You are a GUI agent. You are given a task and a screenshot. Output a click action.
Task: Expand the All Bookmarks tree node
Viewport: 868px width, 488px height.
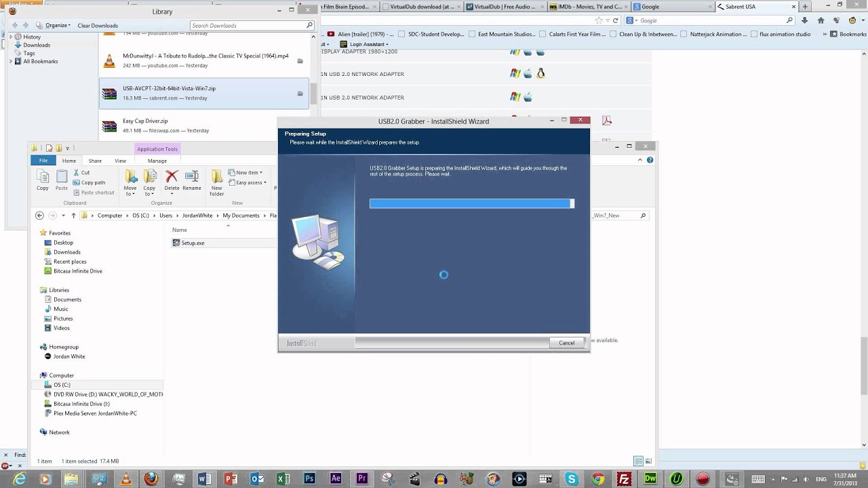tap(11, 61)
